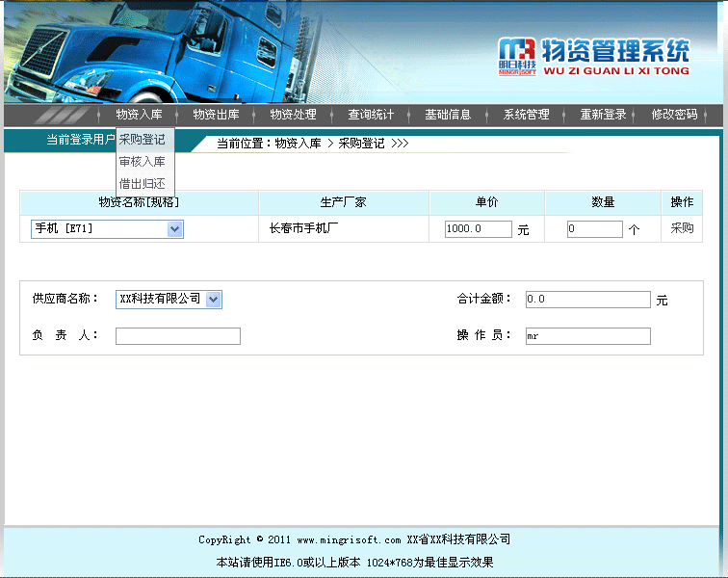
Task: Click the 负责人 input field
Action: coord(178,336)
